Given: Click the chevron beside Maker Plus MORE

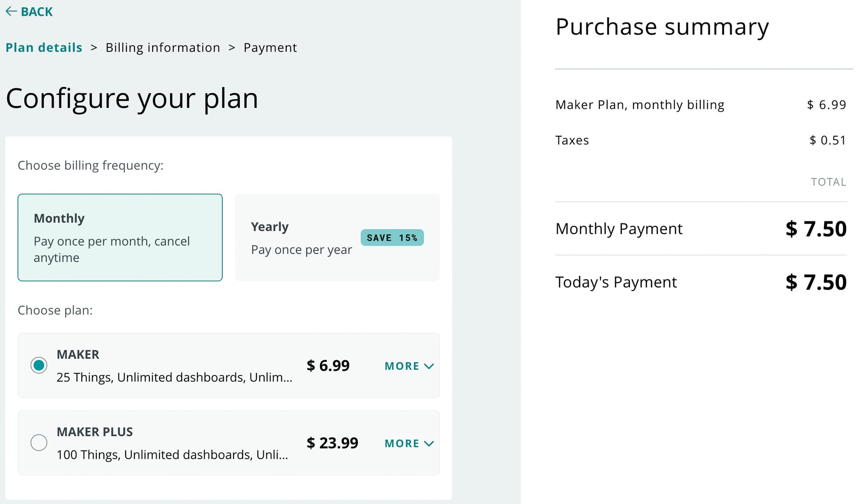Looking at the screenshot, I should click(429, 444).
